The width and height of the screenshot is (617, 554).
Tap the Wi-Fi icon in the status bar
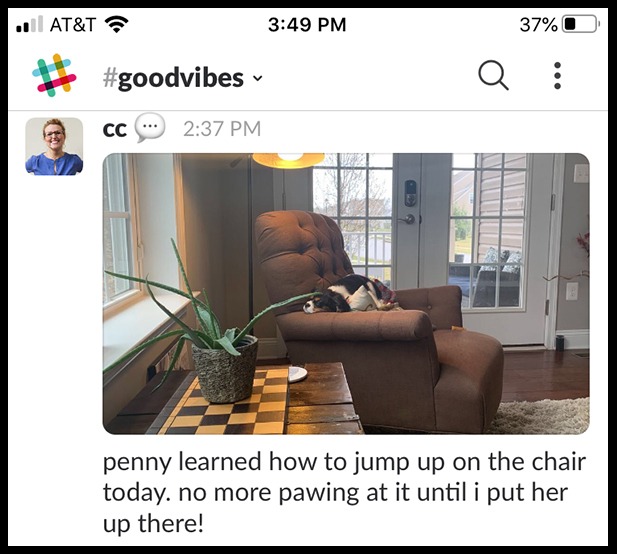[x=116, y=24]
